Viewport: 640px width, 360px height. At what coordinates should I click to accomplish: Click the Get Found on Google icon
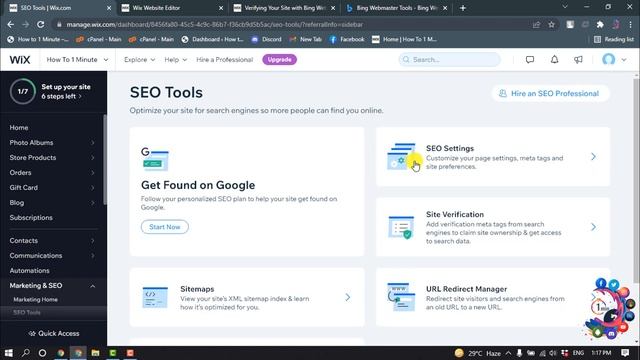tap(155, 159)
